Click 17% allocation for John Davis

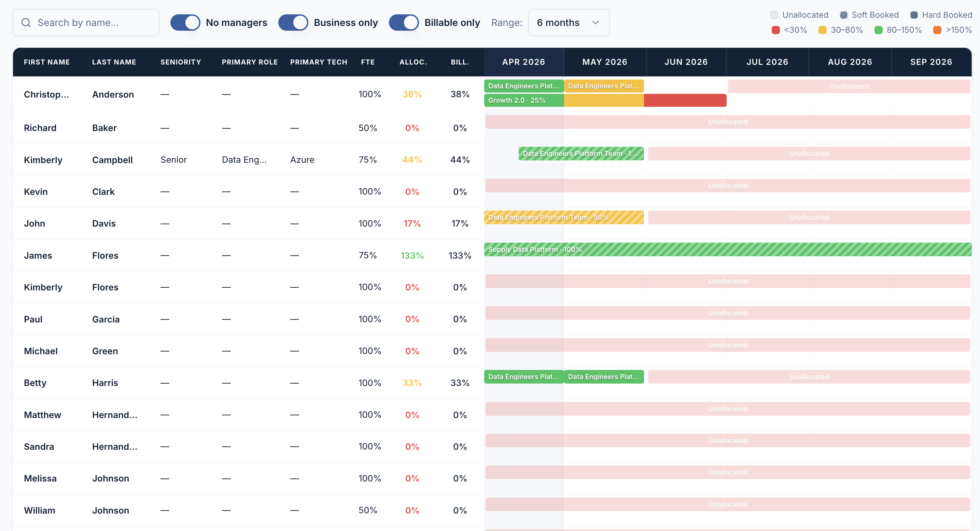tap(412, 224)
